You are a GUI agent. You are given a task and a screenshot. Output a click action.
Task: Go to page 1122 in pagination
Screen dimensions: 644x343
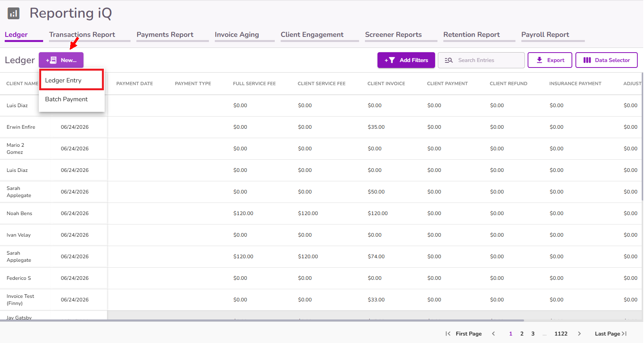561,334
